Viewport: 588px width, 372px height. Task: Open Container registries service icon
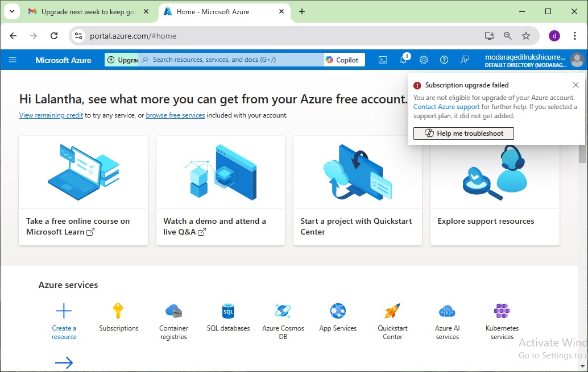173,311
